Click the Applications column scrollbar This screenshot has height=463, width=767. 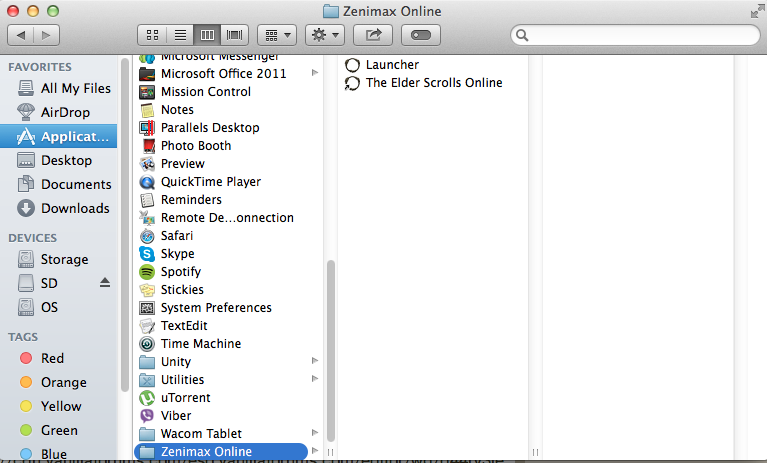(x=331, y=351)
